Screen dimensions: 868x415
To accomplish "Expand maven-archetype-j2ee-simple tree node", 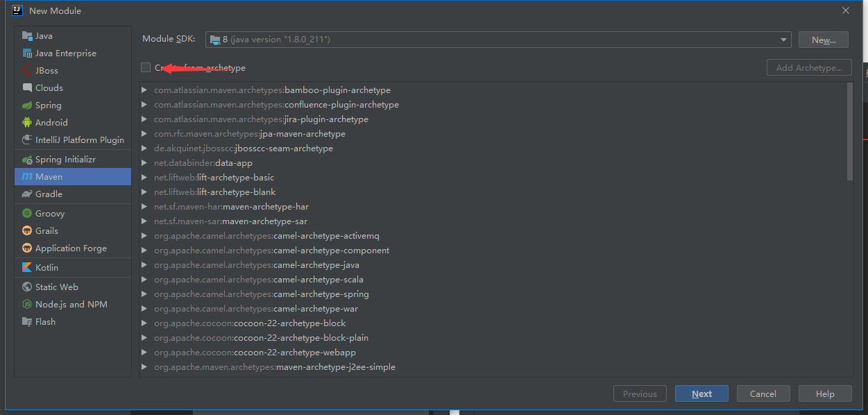I will coord(144,367).
